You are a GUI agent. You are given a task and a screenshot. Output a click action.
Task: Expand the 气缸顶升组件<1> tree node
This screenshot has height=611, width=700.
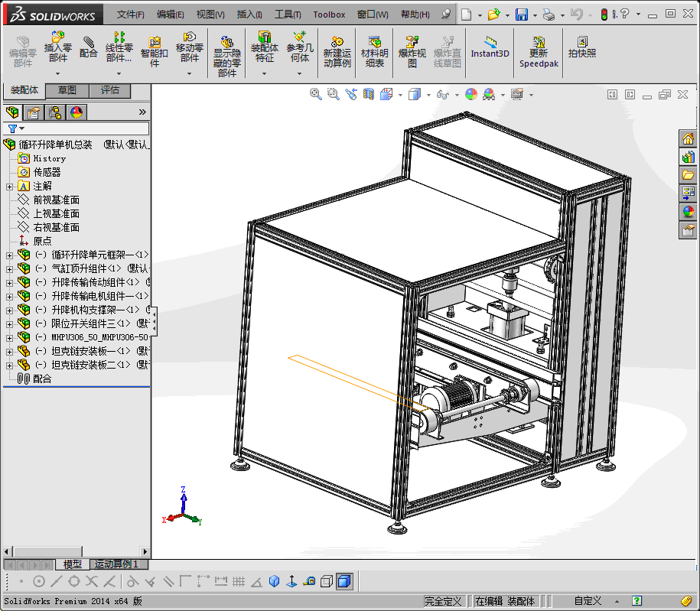click(10, 268)
